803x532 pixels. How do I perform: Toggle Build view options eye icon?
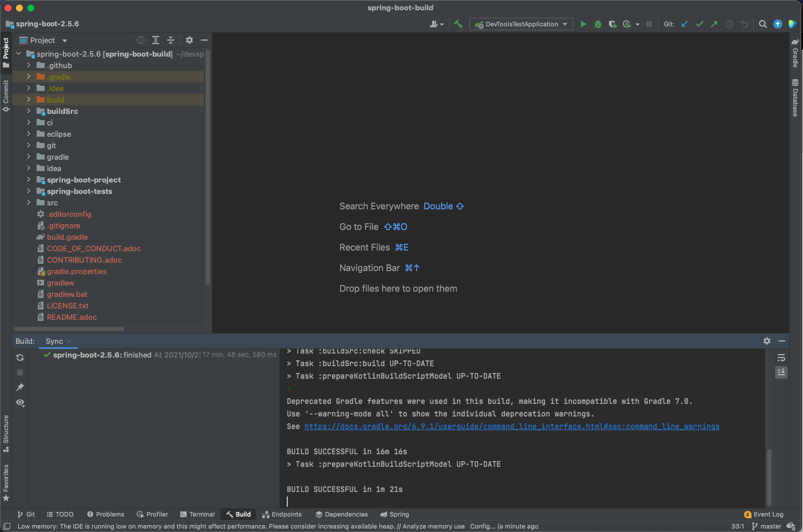[x=20, y=403]
